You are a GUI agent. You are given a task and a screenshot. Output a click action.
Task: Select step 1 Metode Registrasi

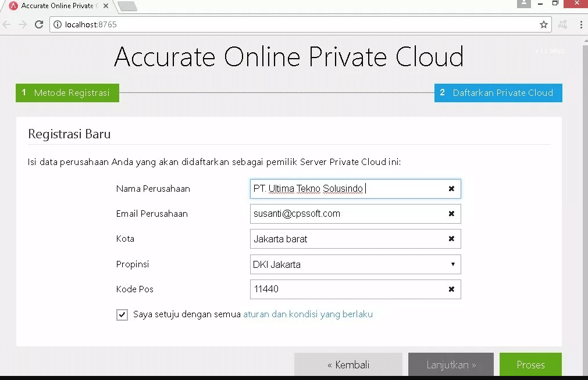[x=67, y=92]
